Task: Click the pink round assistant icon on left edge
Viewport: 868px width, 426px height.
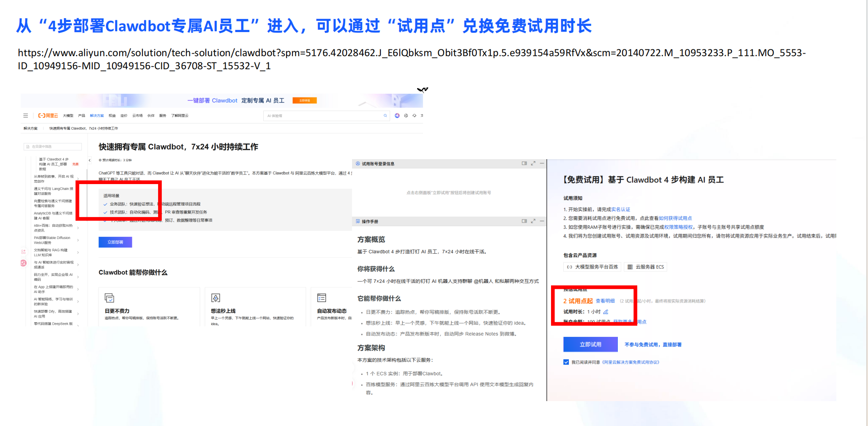Action: (x=24, y=263)
